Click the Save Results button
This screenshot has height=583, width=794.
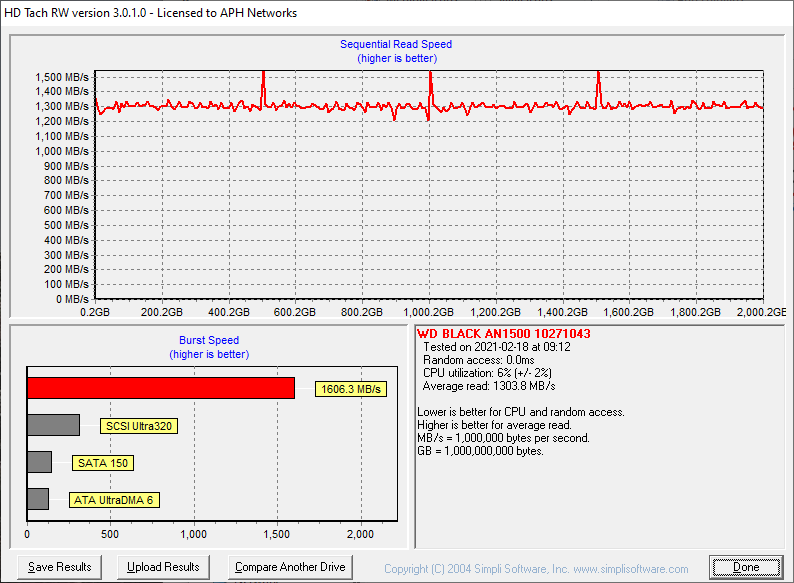point(60,567)
